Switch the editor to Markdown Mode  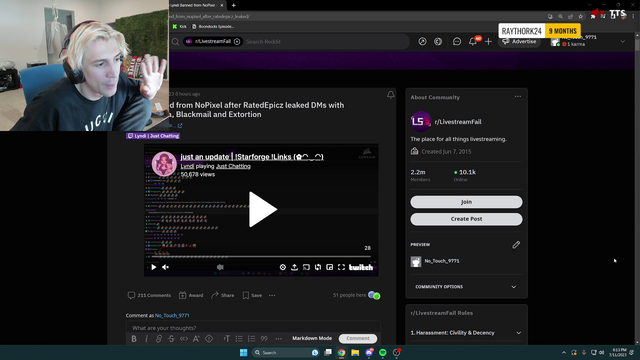312,338
